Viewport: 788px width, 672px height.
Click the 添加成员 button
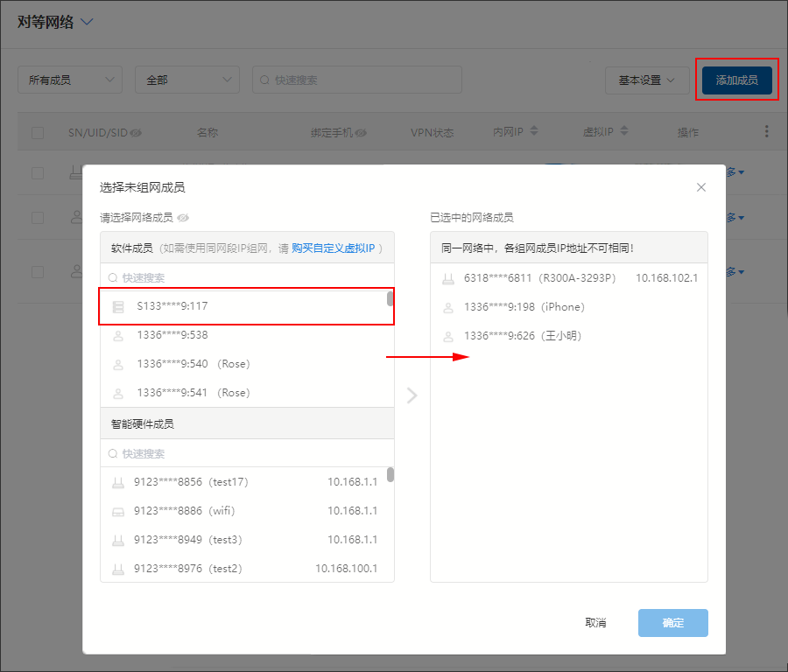point(736,80)
